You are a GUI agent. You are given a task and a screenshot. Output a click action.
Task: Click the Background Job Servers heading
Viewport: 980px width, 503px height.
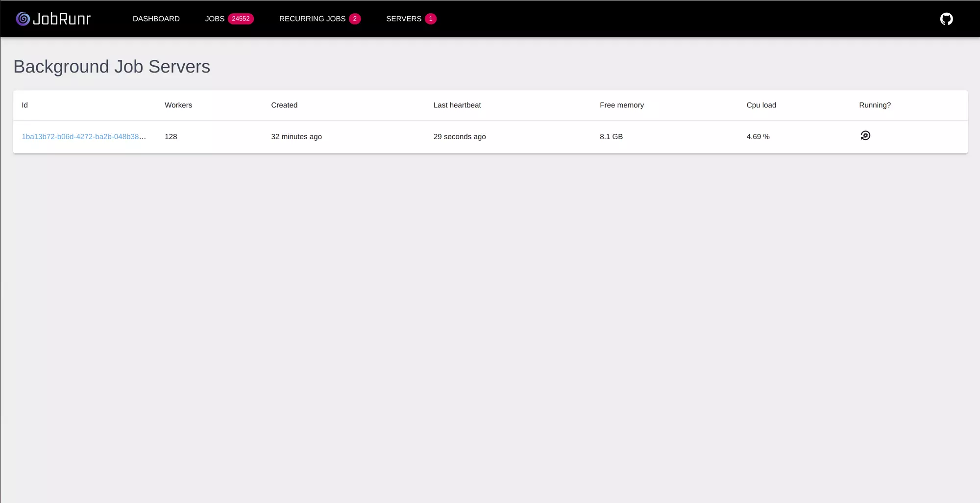(x=112, y=67)
